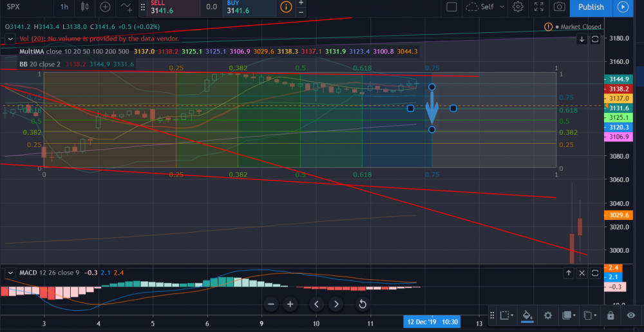Screen dimensions: 644x332
Task: Click the orange info icon beside BUY
Action: click(x=285, y=7)
